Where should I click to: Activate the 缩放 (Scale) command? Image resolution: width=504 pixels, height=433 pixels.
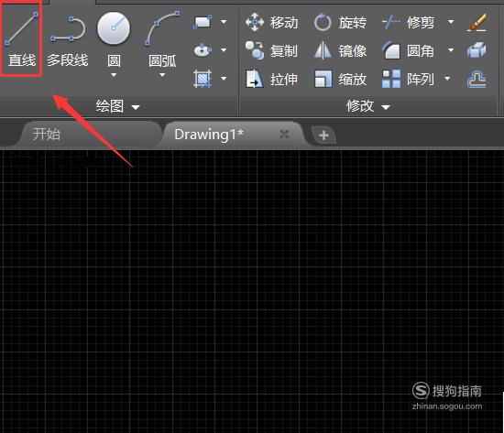point(340,79)
